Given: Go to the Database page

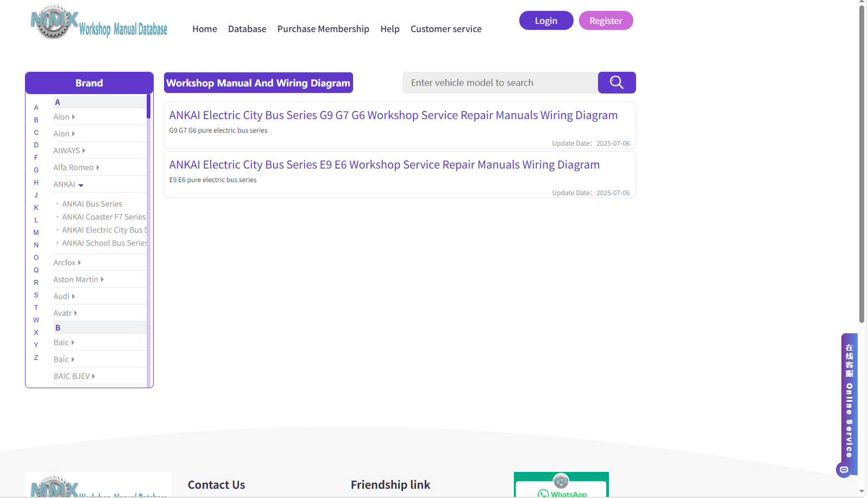Looking at the screenshot, I should tap(247, 29).
